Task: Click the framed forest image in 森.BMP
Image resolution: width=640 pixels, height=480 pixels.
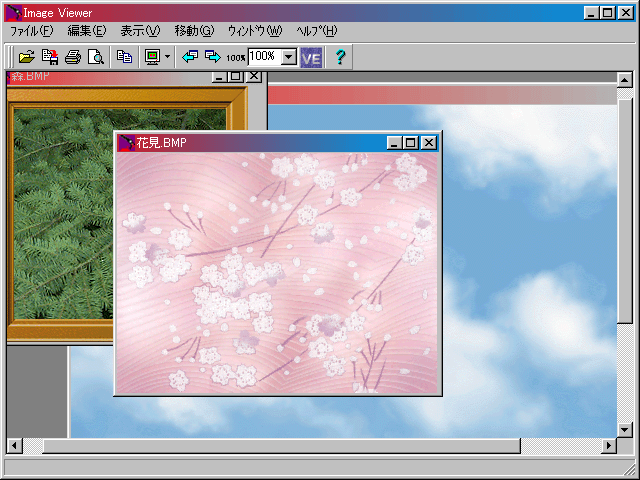Action: point(61,212)
